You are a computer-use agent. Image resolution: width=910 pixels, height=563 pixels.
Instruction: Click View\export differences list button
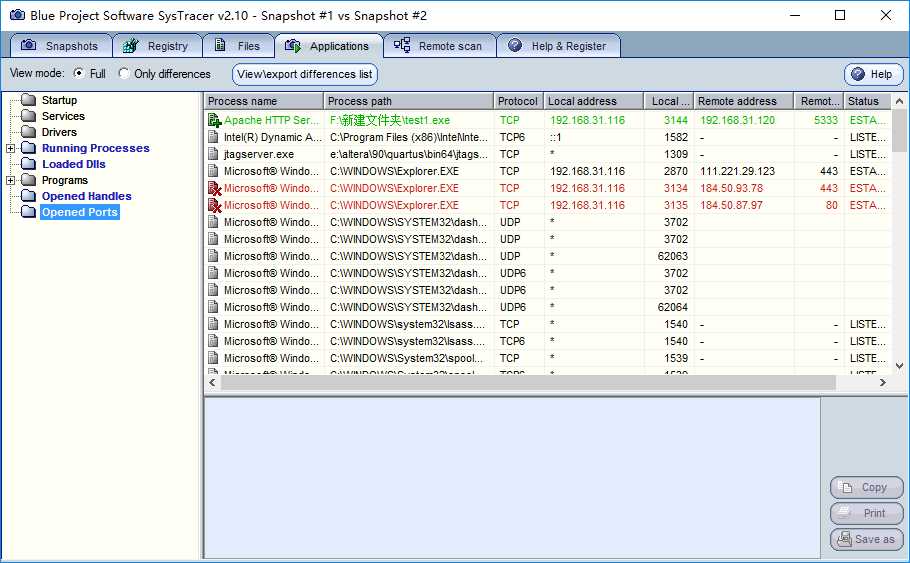[x=305, y=74]
